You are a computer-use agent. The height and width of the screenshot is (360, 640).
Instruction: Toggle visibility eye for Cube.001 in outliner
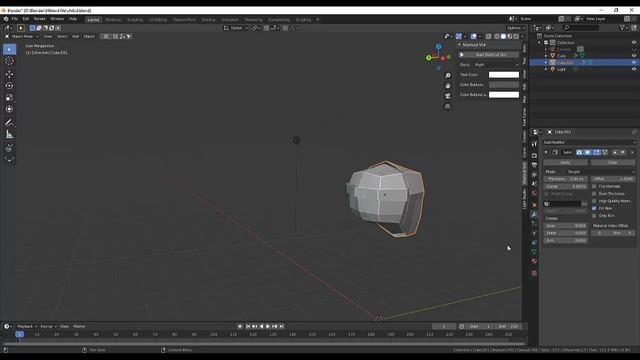coord(634,62)
